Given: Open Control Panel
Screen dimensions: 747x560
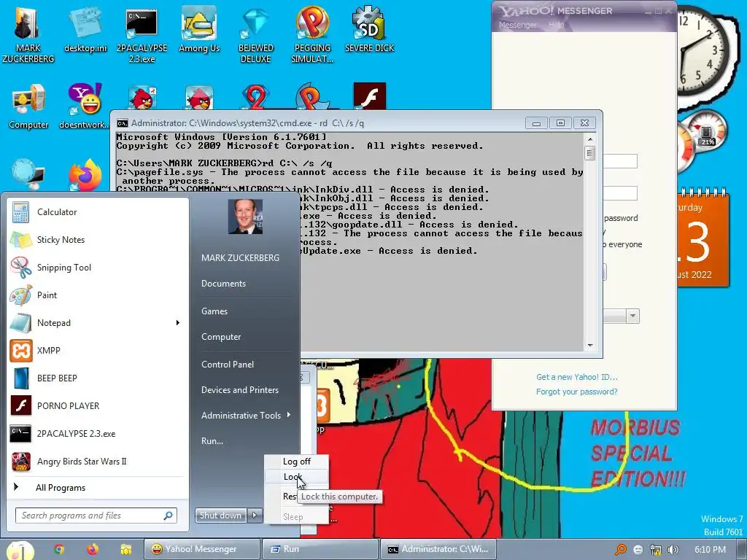Looking at the screenshot, I should (x=228, y=365).
